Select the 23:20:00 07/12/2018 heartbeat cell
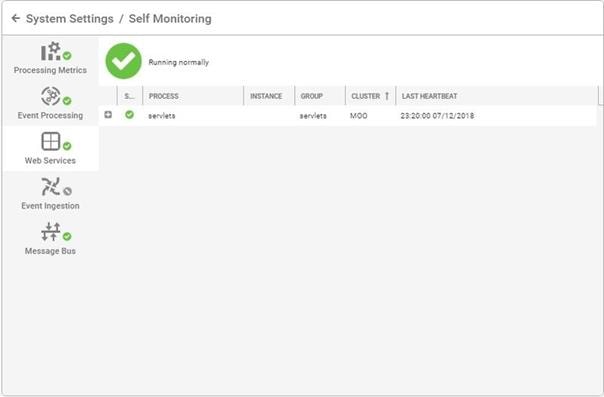 click(437, 116)
